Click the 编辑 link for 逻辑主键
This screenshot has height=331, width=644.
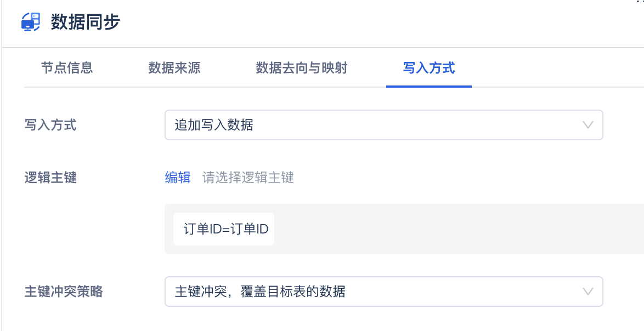(x=178, y=178)
